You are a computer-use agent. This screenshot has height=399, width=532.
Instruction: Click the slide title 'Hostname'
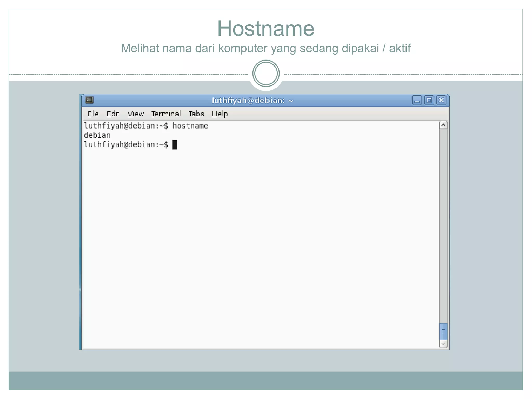coord(266,28)
